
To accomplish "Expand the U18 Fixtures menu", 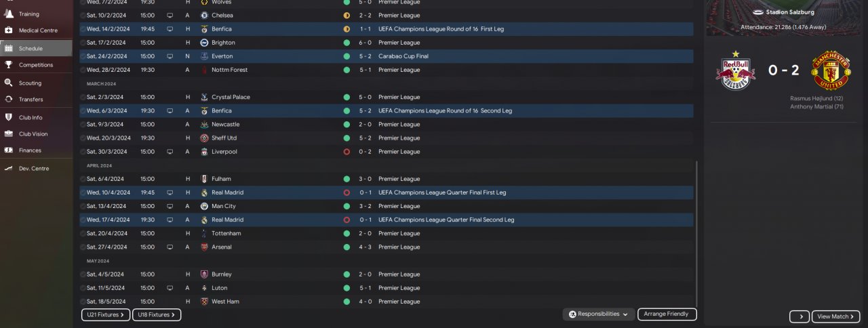I will coord(156,314).
